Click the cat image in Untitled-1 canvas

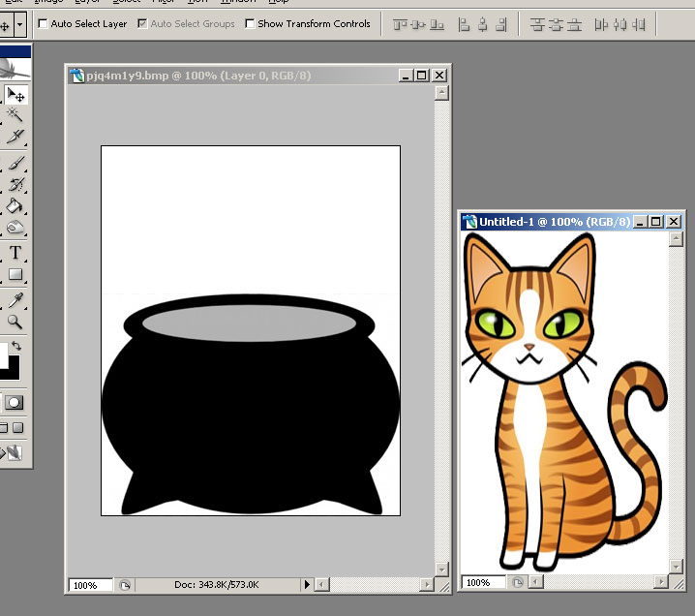click(563, 401)
